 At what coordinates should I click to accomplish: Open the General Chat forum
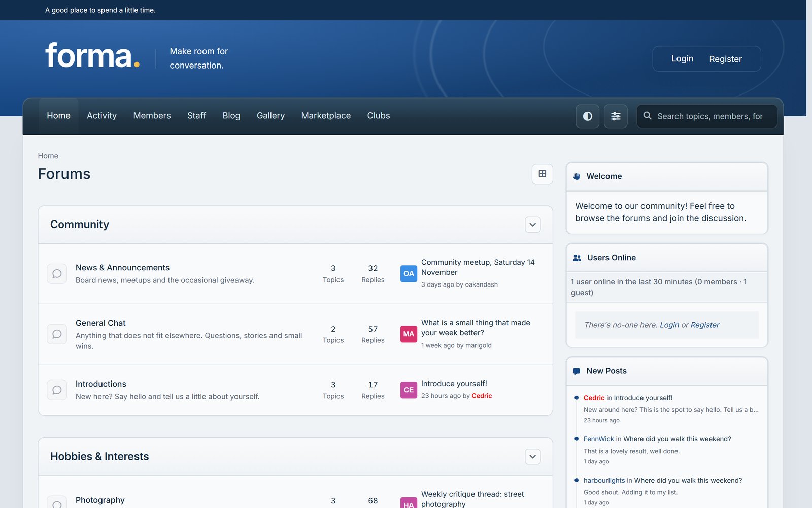[100, 323]
